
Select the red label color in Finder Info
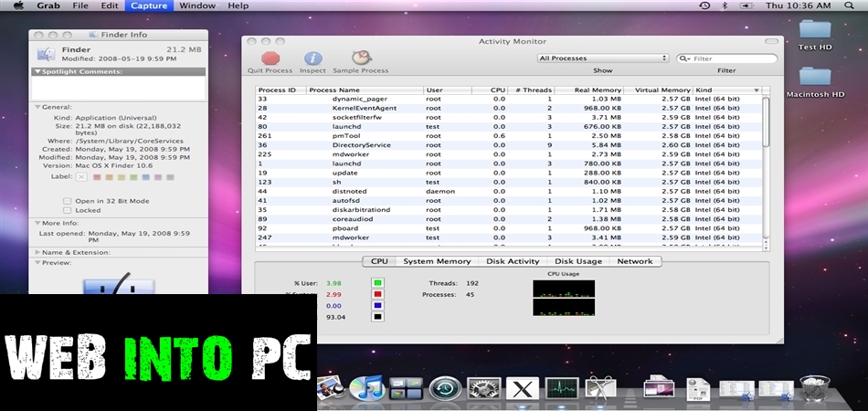point(97,177)
